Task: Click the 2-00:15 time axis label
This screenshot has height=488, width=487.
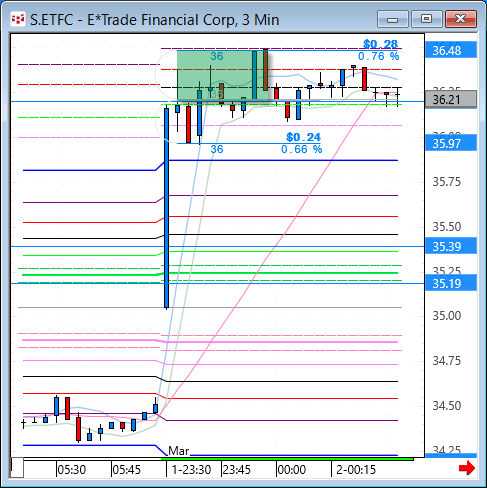Action: 356,470
